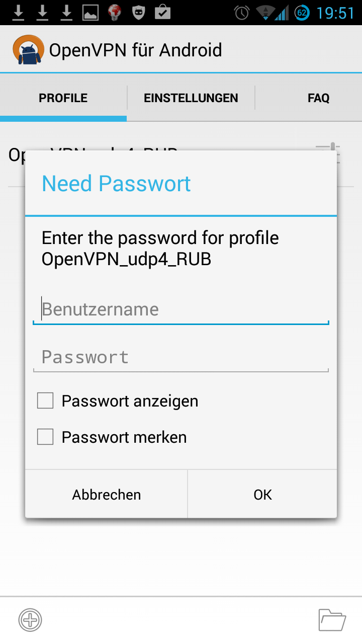362x644 pixels.
Task: Click into the Passwort input field
Action: point(181,357)
